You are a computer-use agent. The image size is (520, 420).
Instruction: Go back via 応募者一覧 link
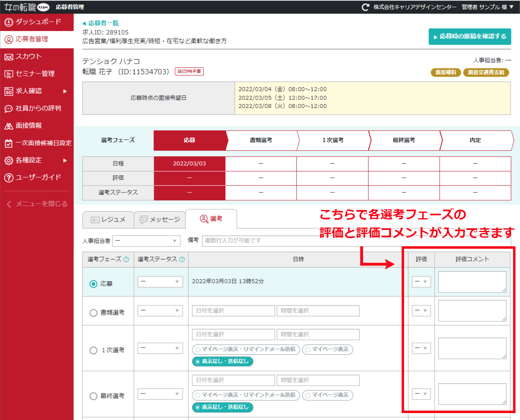point(103,23)
